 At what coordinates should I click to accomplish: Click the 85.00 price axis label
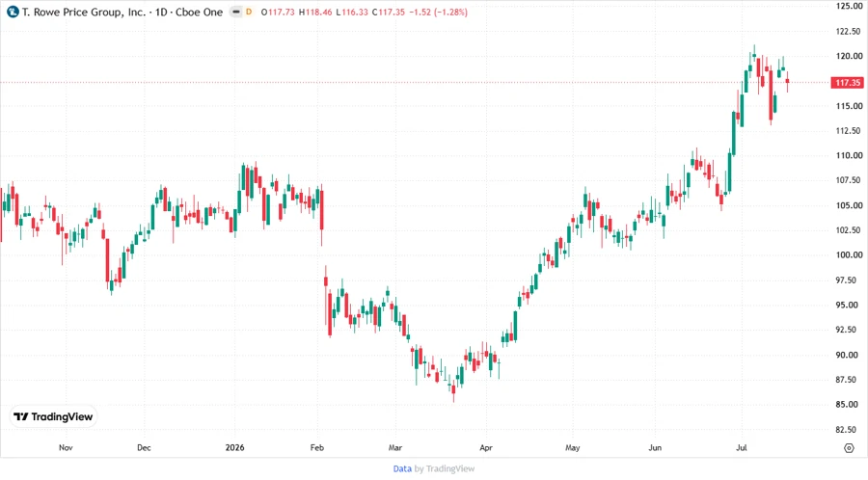pyautogui.click(x=849, y=404)
